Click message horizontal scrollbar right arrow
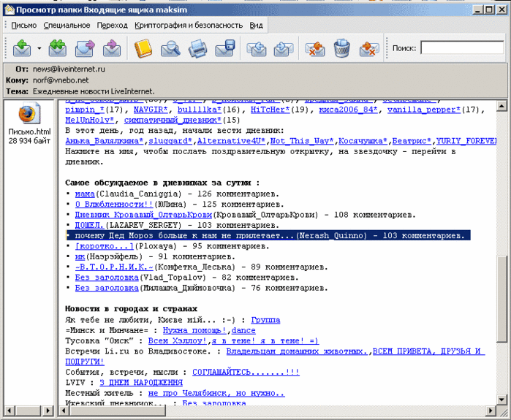 pyautogui.click(x=491, y=411)
